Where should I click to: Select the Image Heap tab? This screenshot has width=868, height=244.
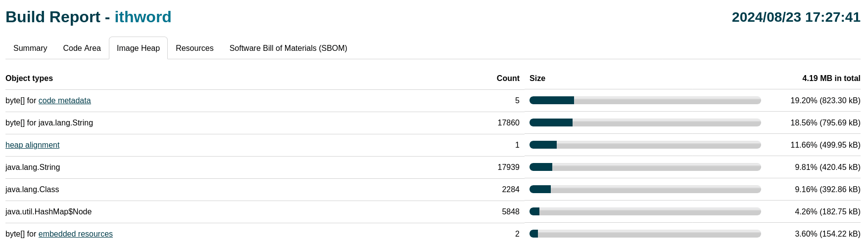(138, 48)
